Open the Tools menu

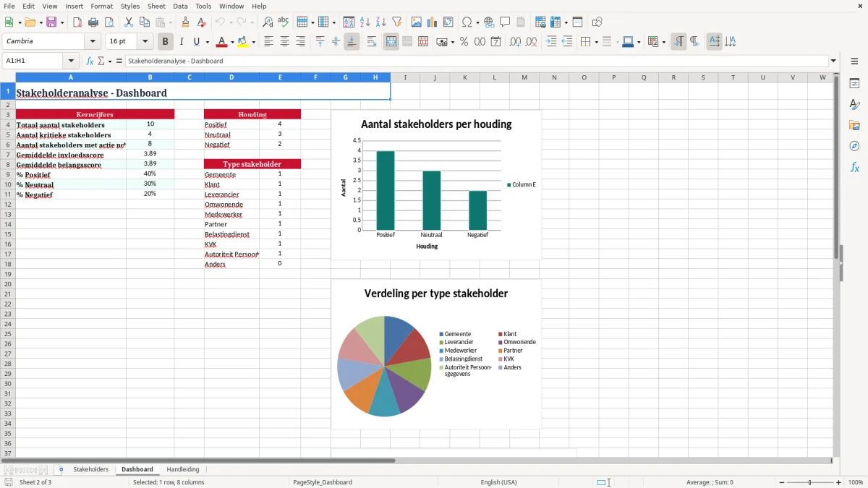(203, 6)
